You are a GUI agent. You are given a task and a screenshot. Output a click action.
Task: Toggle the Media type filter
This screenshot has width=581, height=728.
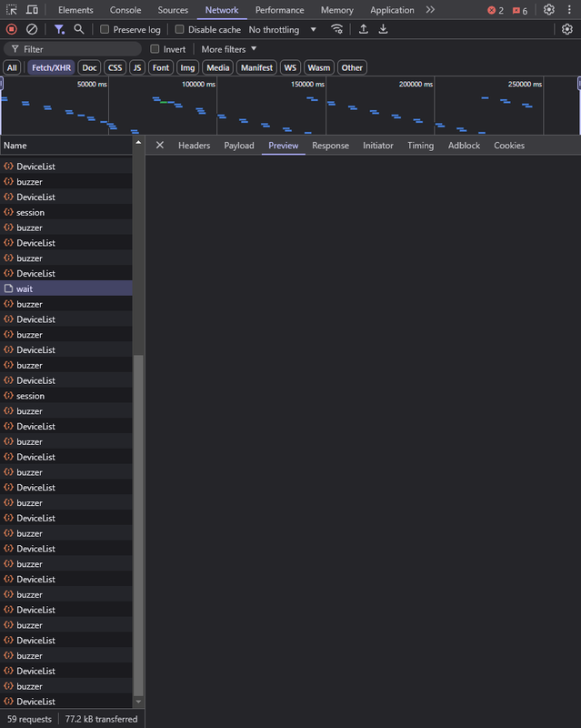point(217,67)
